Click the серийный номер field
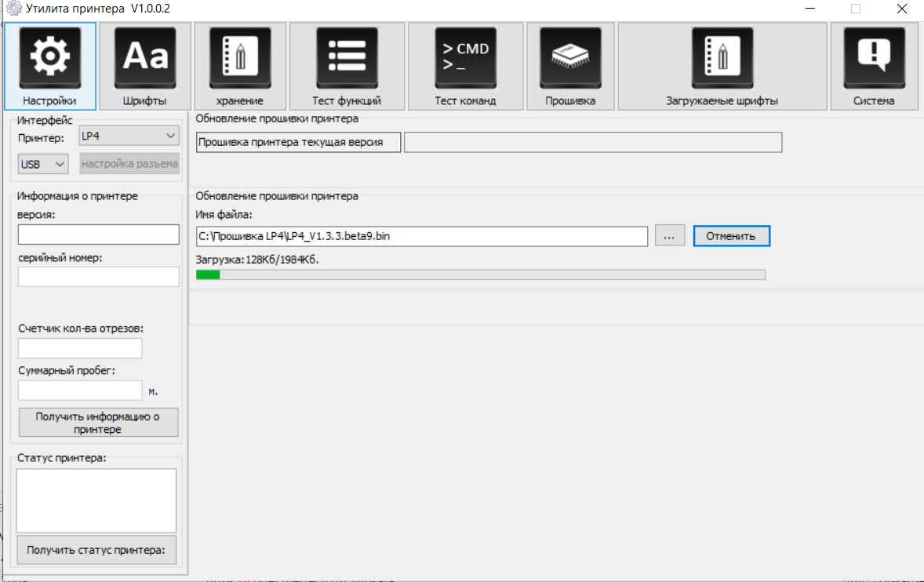This screenshot has width=924, height=582. [x=99, y=276]
